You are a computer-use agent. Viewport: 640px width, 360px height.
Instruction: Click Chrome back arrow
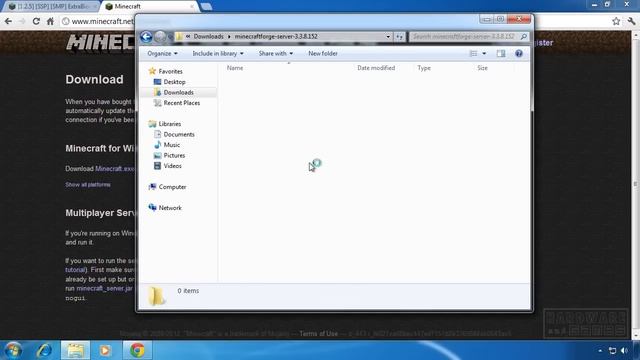click(9, 21)
